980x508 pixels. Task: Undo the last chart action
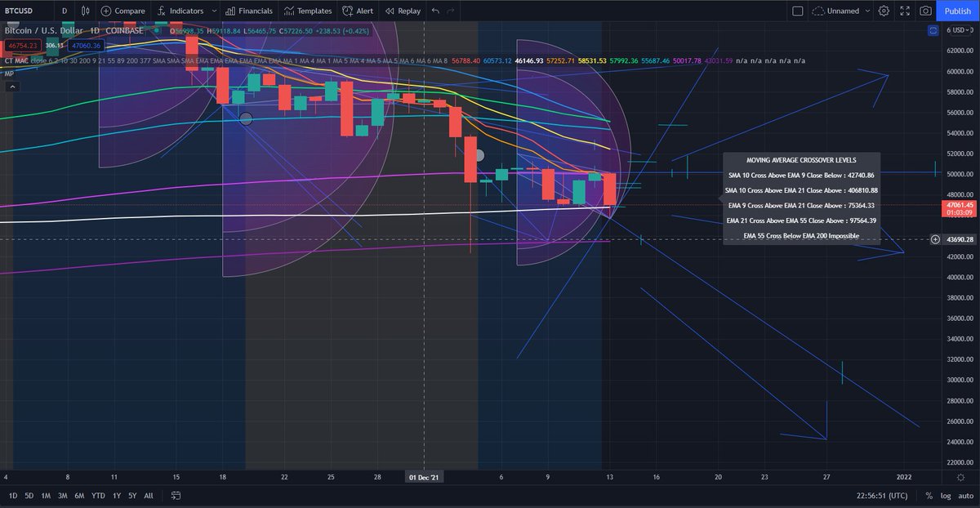(435, 11)
